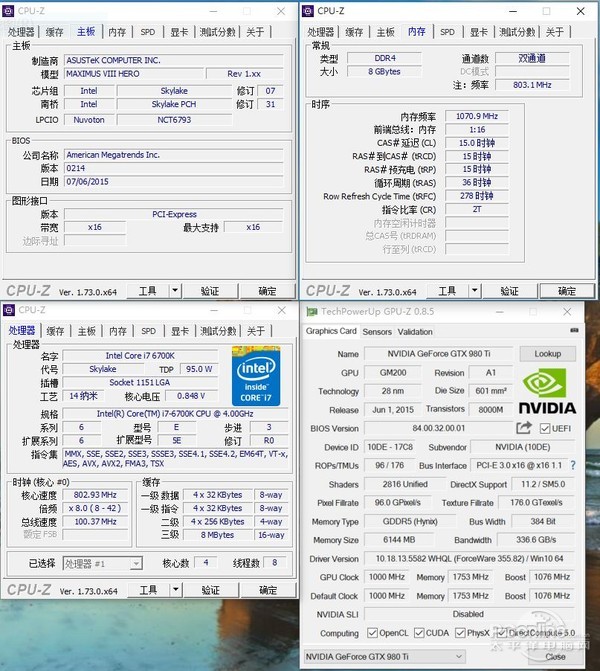Click the NVIDIA SLI status Disabled field
This screenshot has height=671, width=600.
point(469,614)
